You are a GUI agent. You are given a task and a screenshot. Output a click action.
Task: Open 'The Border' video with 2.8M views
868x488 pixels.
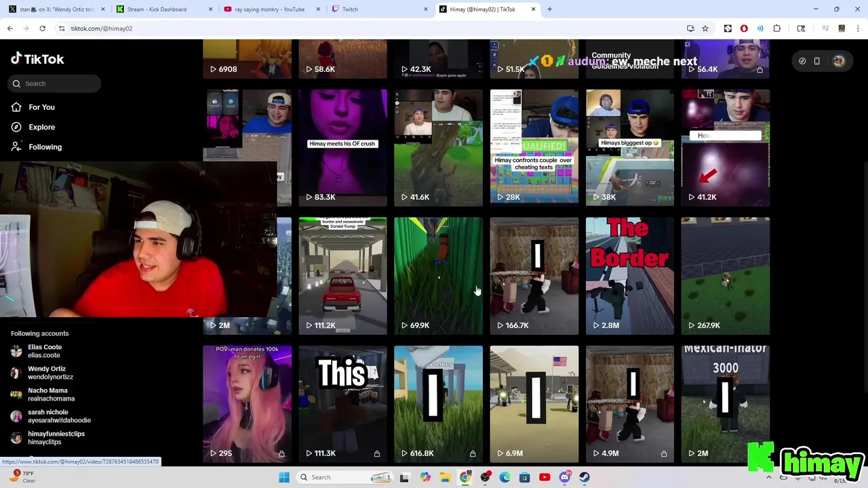pyautogui.click(x=630, y=276)
